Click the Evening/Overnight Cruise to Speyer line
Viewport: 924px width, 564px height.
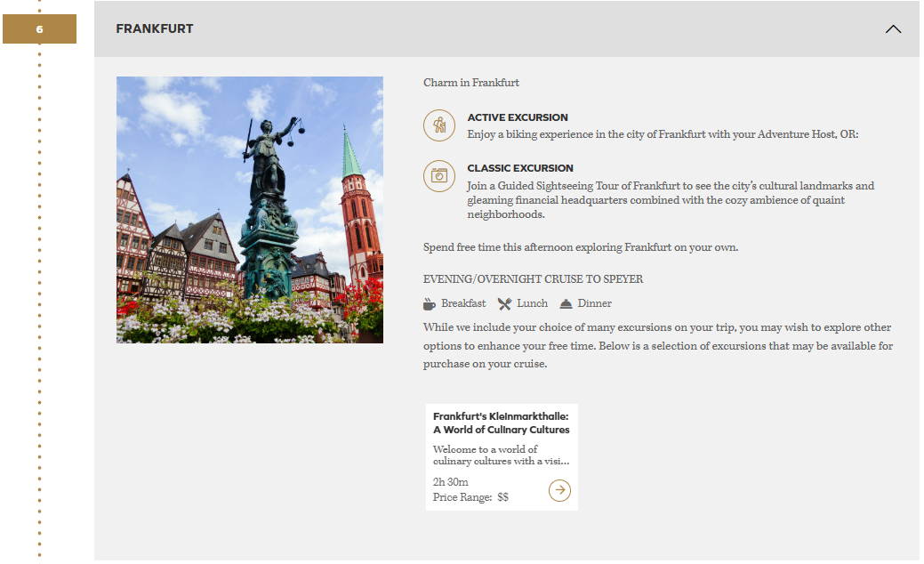pos(533,279)
